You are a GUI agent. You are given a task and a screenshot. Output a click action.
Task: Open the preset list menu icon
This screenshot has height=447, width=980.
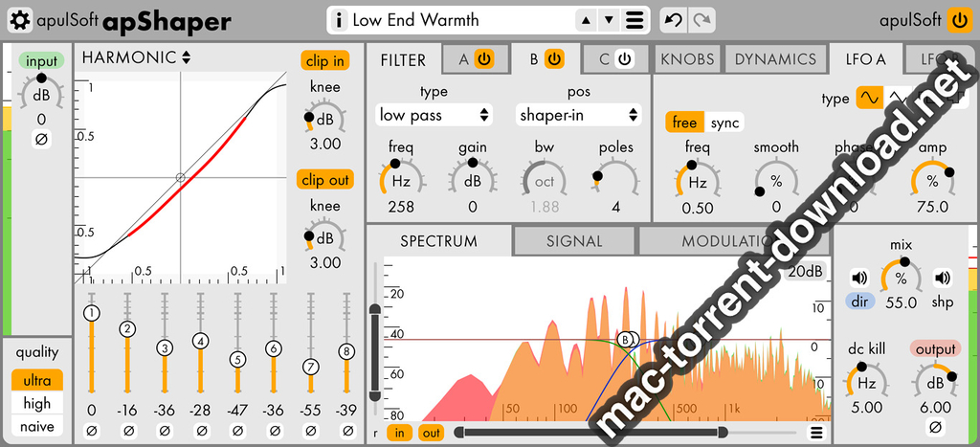pyautogui.click(x=635, y=20)
